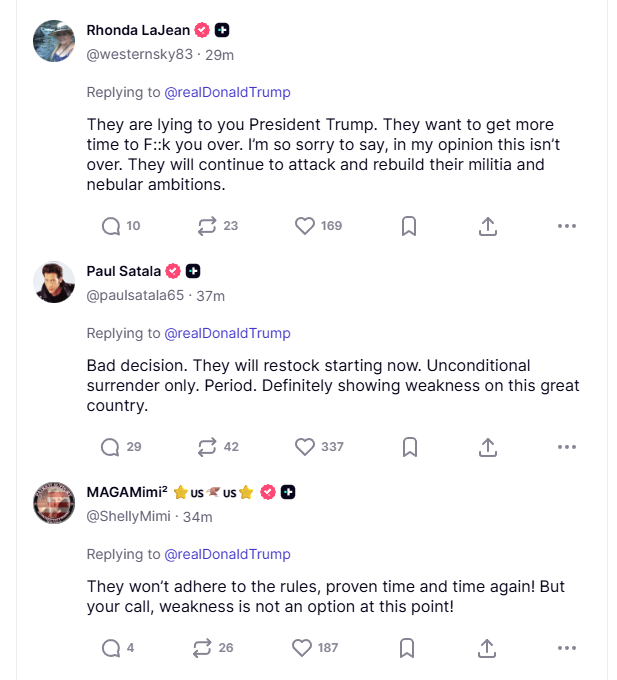This screenshot has height=680, width=617.
Task: Repost Paul Satala's reply
Action: click(x=207, y=447)
